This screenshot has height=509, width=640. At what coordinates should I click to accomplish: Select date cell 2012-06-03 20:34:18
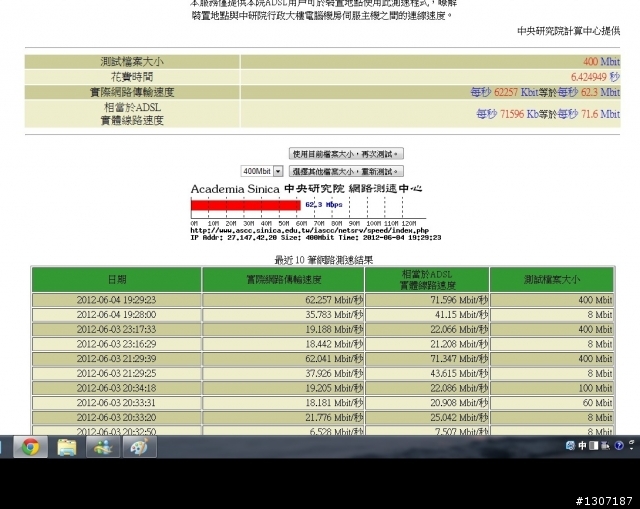[117, 388]
